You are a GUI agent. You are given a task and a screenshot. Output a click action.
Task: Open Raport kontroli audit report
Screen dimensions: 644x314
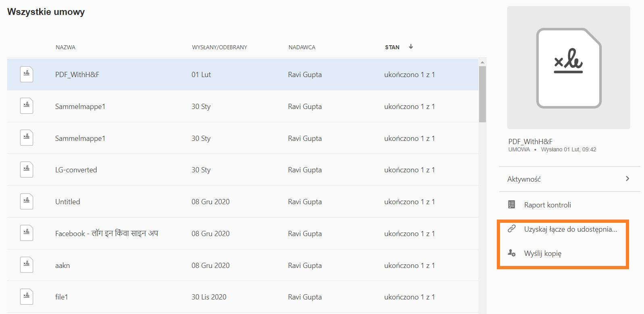coord(547,205)
